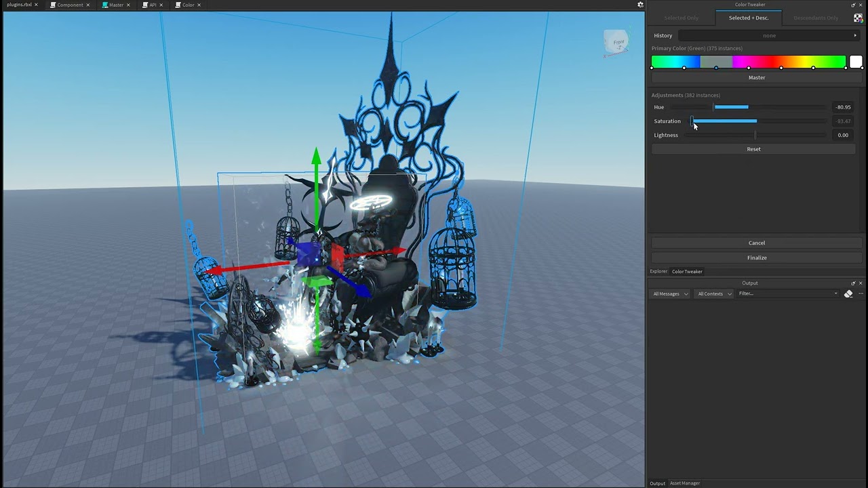Viewport: 868px width, 488px height.
Task: Click the Front view orientation cube
Action: point(616,43)
